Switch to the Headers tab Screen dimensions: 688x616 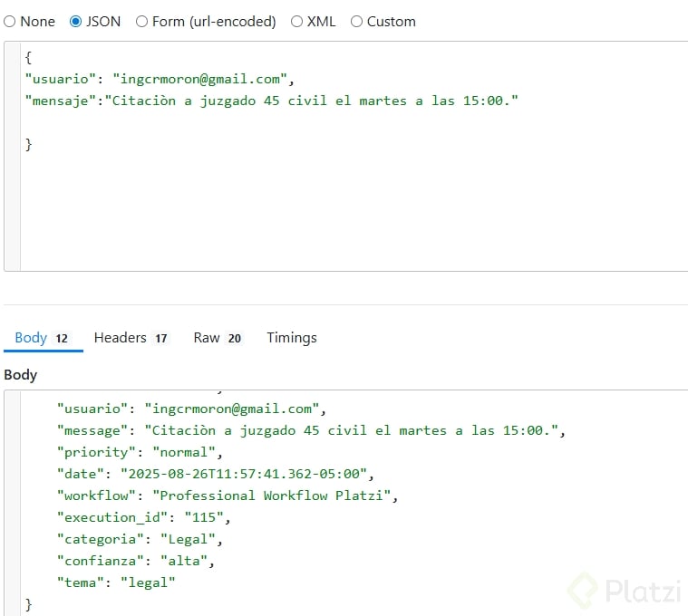coord(120,338)
